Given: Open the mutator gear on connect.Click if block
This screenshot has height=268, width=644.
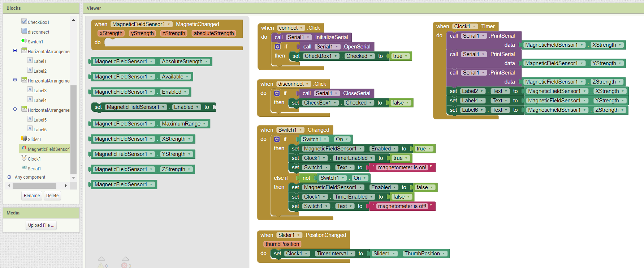Looking at the screenshot, I should pyautogui.click(x=277, y=47).
